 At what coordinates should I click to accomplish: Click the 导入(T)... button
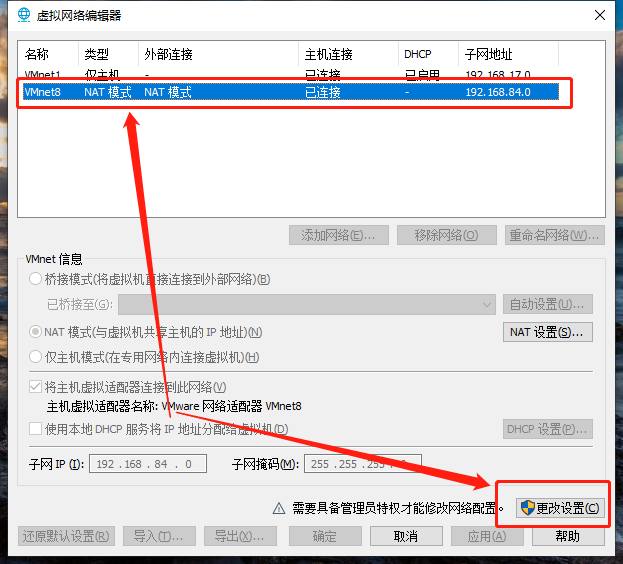159,536
